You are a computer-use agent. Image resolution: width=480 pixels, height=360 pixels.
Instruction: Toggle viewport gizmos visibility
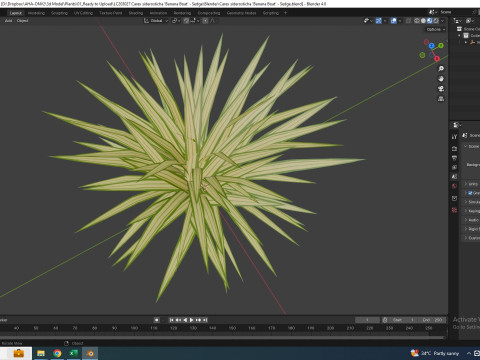click(x=379, y=21)
